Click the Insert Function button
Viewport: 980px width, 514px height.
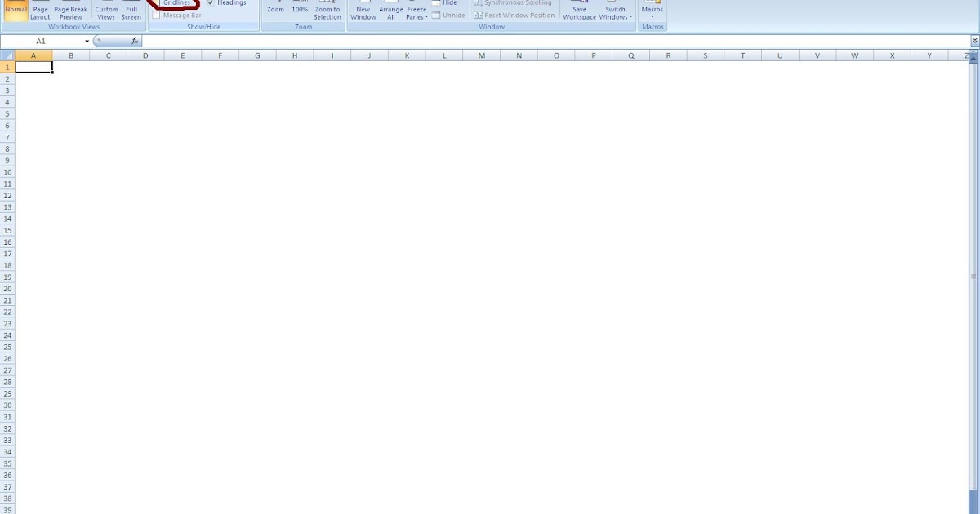point(135,40)
